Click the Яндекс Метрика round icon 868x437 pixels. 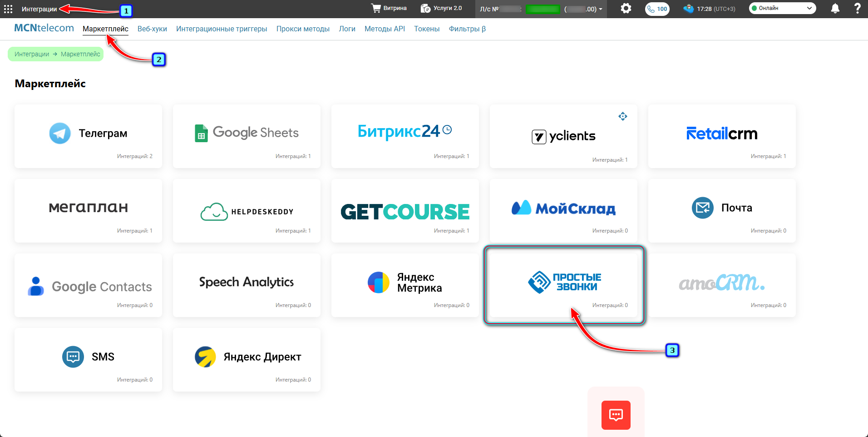coord(379,283)
